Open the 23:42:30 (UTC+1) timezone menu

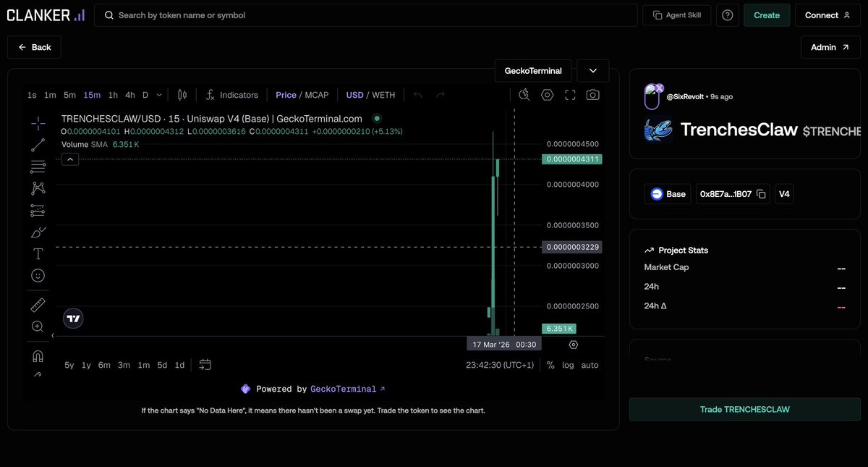pos(500,365)
